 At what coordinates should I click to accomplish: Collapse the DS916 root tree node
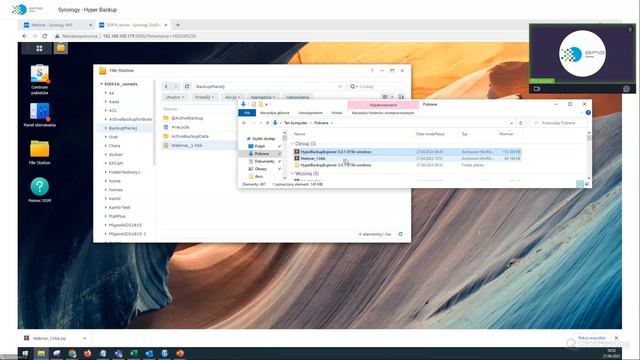click(x=101, y=84)
